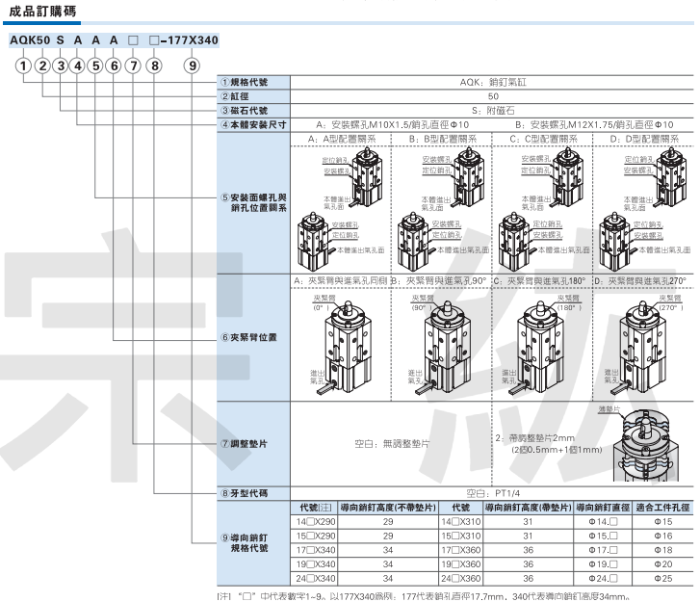This screenshot has height=602, width=700.
Task: Click the D:夾緊臂與進氣孔270° label
Action: [x=640, y=281]
